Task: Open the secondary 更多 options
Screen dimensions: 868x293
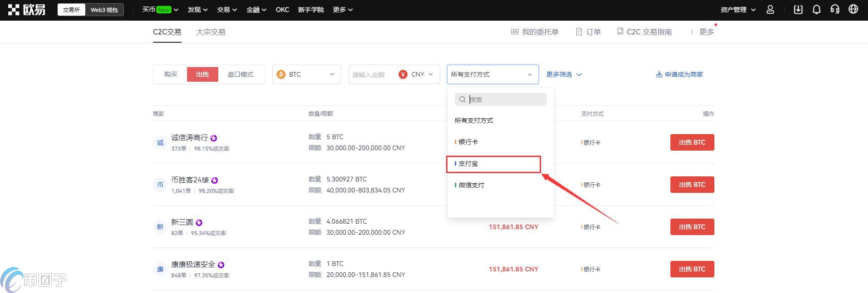Action: (702, 32)
